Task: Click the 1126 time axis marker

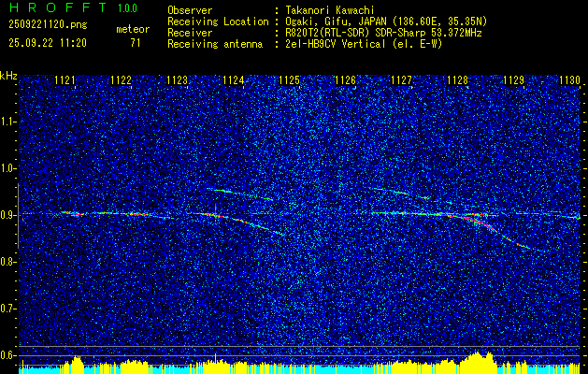Action: tap(345, 79)
